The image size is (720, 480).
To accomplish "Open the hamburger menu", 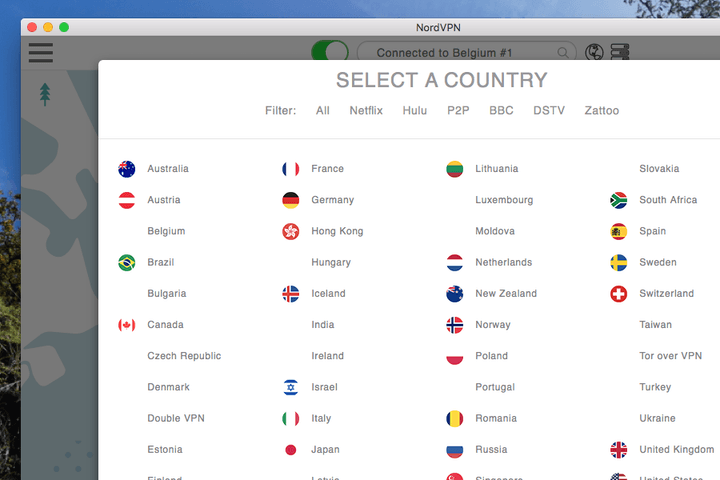I will pyautogui.click(x=41, y=53).
